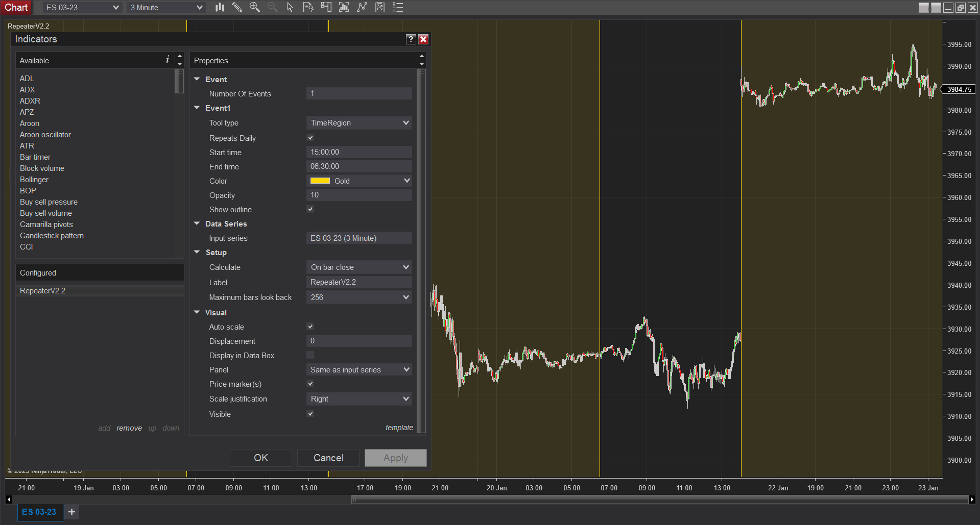This screenshot has width=980, height=525.
Task: Select the Zoom In magnifier tool
Action: (255, 7)
